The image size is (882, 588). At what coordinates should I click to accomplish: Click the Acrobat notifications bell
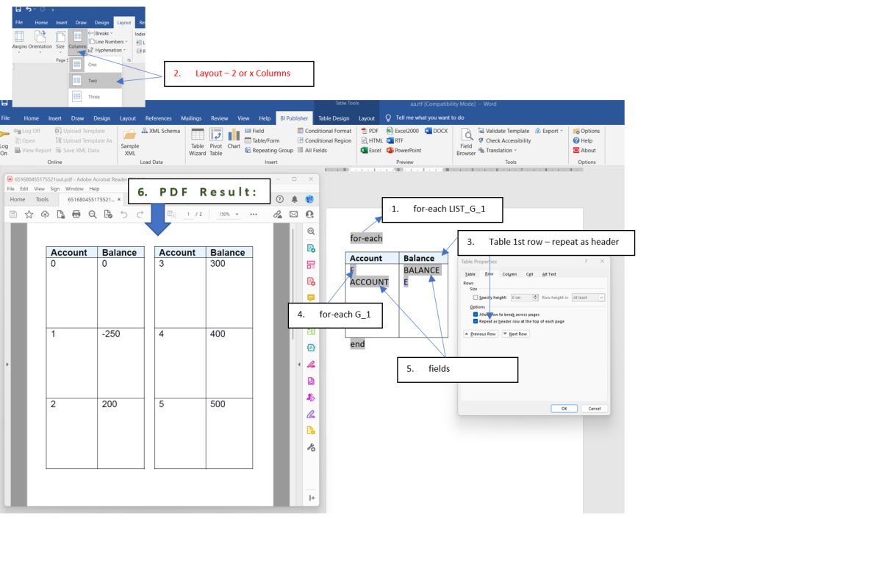(x=295, y=199)
